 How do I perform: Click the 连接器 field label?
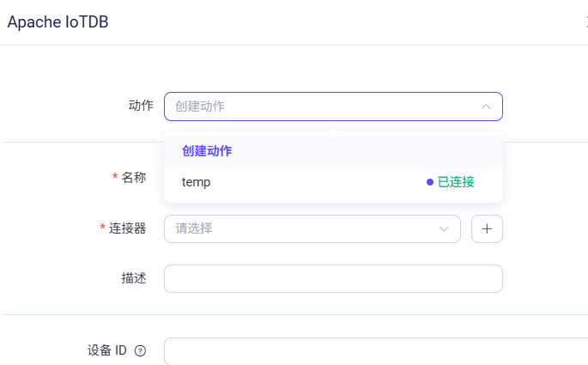128,228
